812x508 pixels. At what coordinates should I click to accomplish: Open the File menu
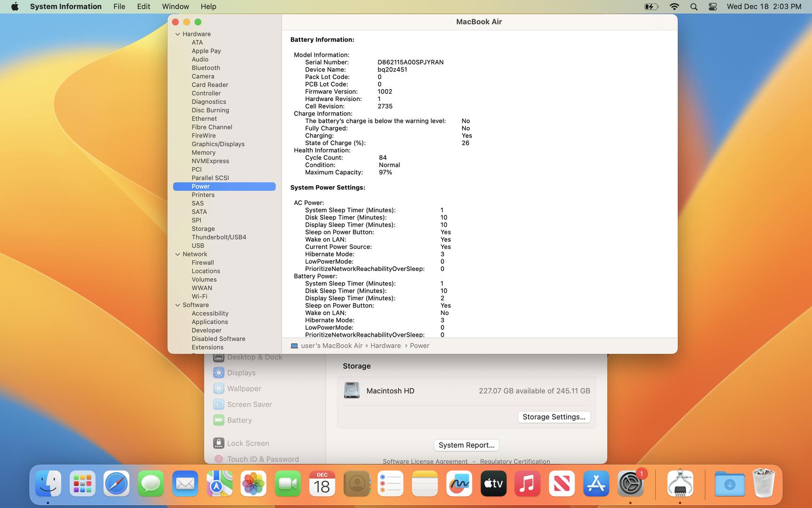[x=119, y=7]
